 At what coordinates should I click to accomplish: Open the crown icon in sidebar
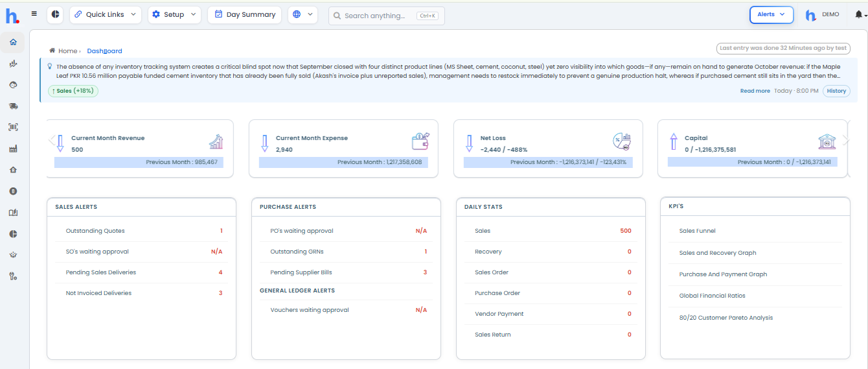click(13, 255)
